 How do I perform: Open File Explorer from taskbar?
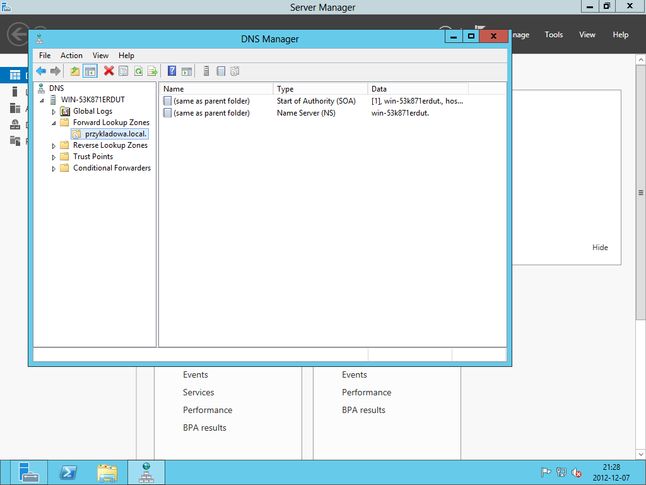click(107, 472)
